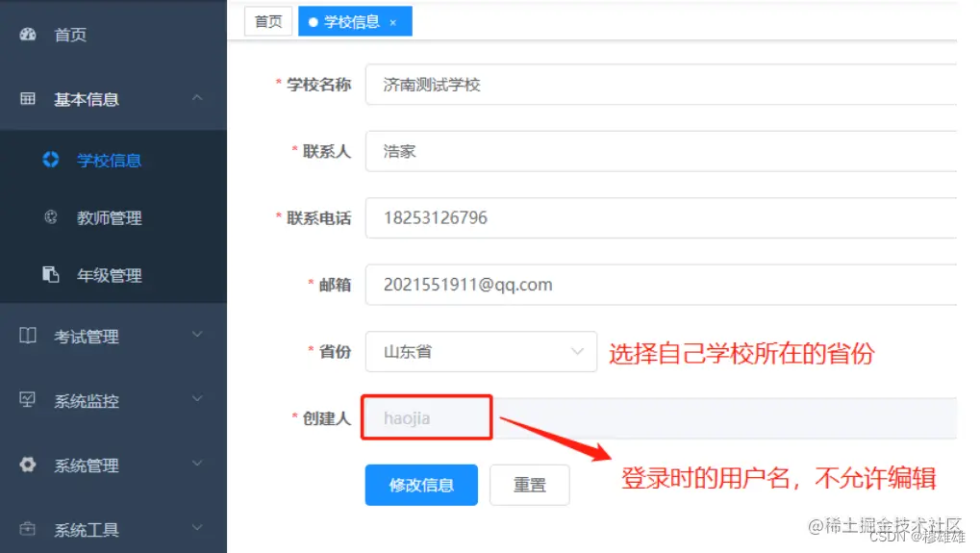Open the 省份 dropdown showing 山东省

coord(481,352)
